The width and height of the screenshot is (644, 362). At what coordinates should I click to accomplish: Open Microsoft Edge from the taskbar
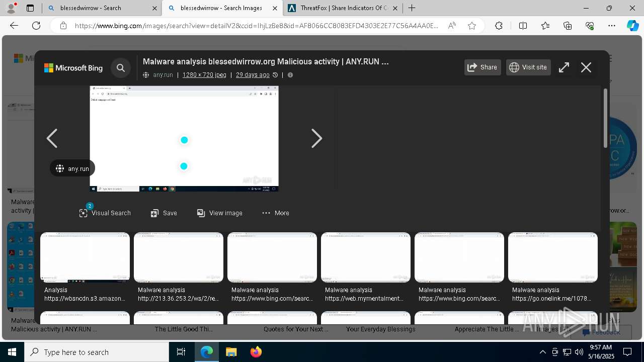207,352
